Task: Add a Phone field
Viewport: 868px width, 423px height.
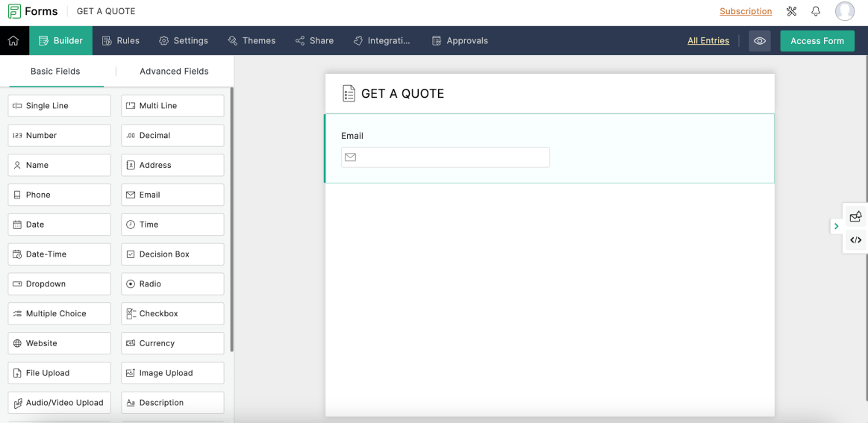Action: pos(59,195)
